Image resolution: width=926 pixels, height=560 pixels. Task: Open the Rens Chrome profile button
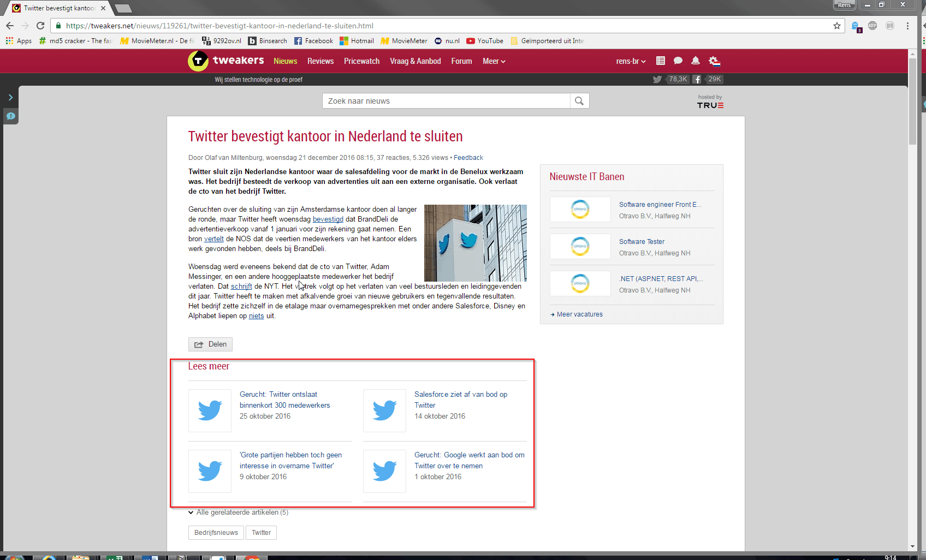coord(844,5)
